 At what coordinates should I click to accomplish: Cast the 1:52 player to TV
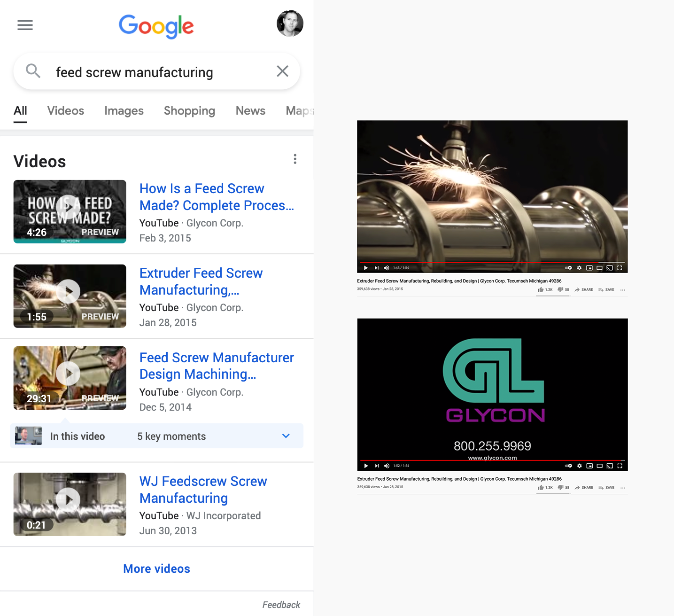tap(610, 466)
